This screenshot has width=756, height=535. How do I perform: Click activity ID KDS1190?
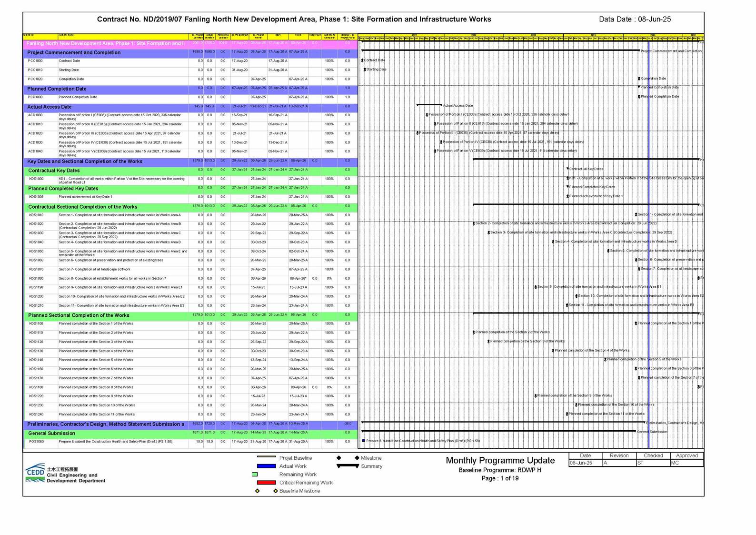pos(36,288)
